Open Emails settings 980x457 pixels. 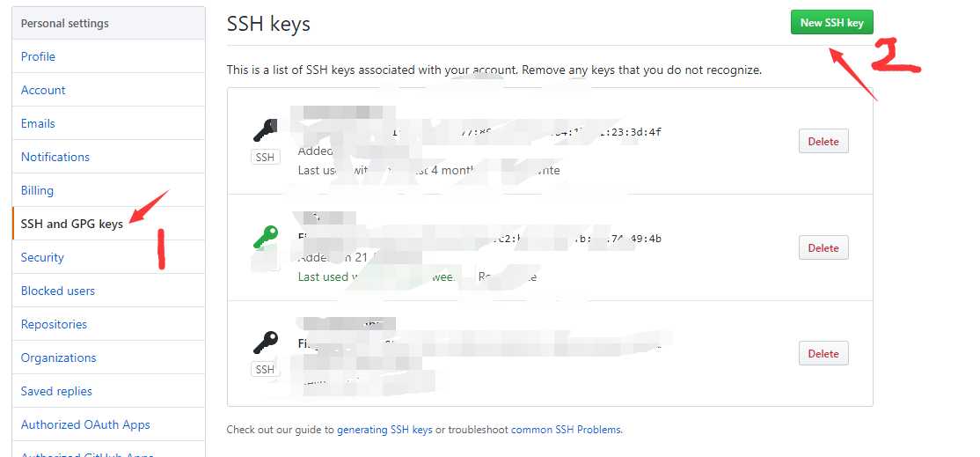coord(38,123)
